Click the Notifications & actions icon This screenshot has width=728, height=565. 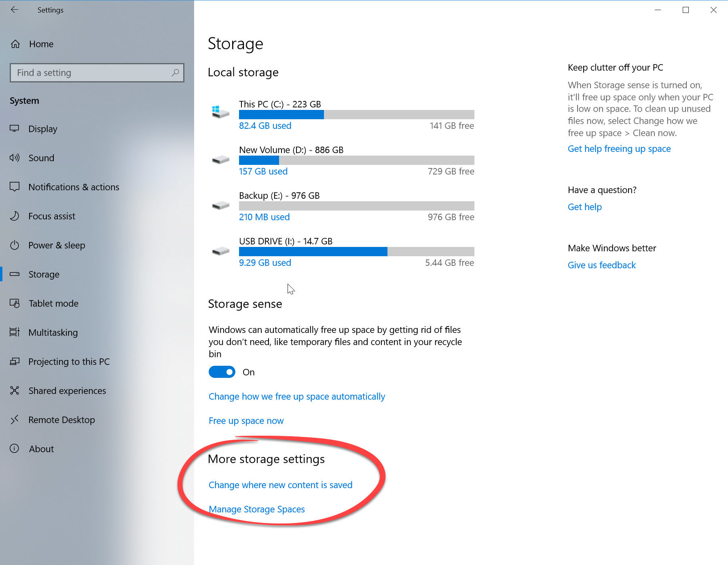pos(15,187)
